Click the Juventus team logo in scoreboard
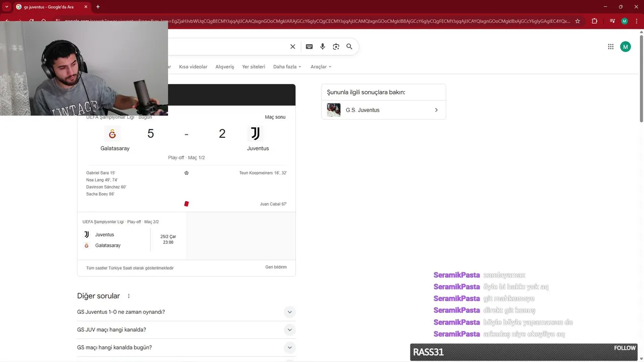The width and height of the screenshot is (644, 362). click(x=256, y=134)
